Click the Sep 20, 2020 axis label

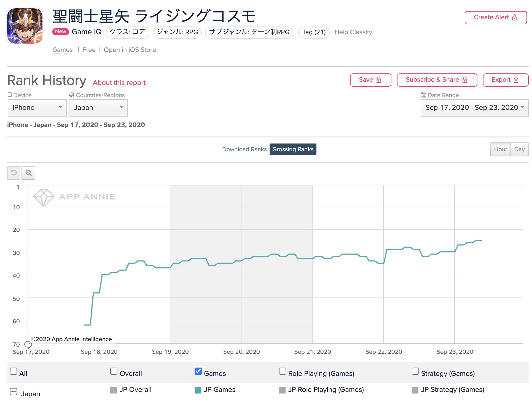click(241, 352)
